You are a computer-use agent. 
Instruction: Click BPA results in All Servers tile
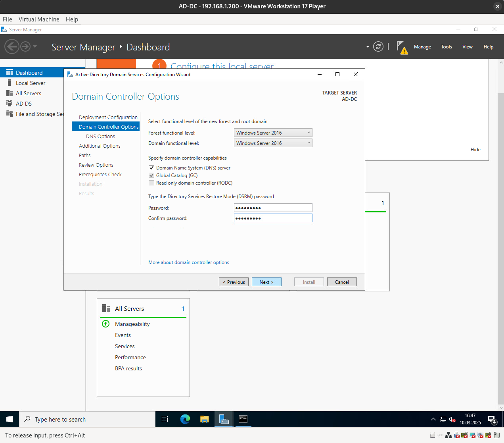128,368
